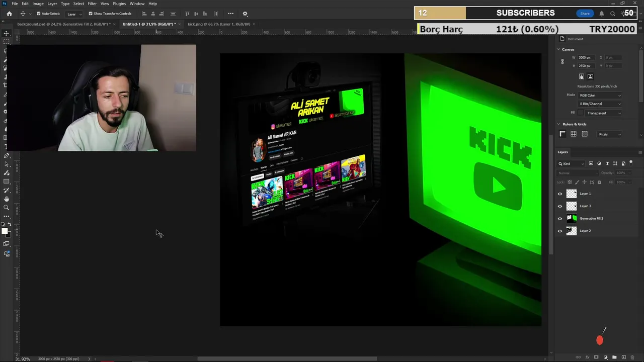The height and width of the screenshot is (362, 644).
Task: Add a layer style (fx)
Action: click(587, 357)
